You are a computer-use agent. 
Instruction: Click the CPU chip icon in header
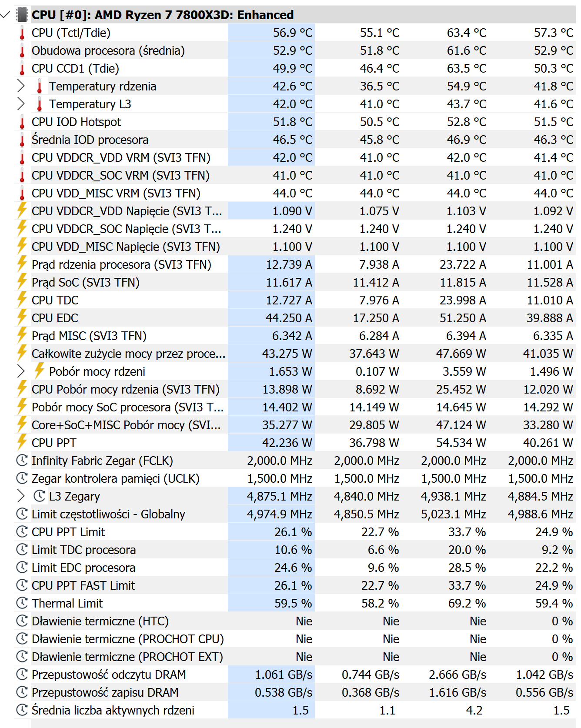click(22, 15)
